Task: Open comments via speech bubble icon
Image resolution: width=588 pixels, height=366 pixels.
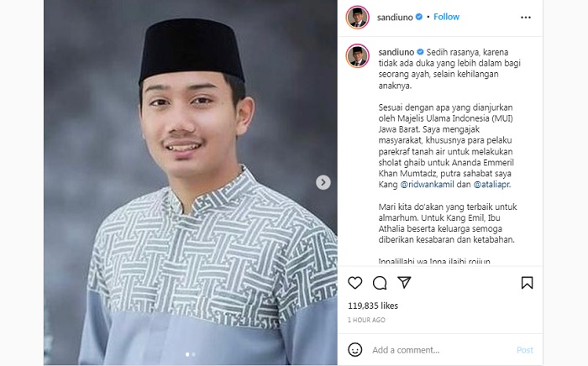Action: 380,283
